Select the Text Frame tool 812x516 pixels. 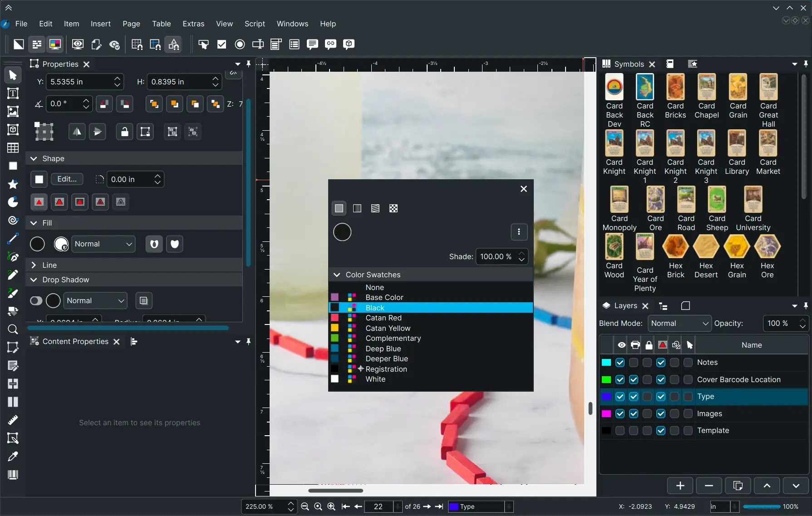[x=13, y=93]
